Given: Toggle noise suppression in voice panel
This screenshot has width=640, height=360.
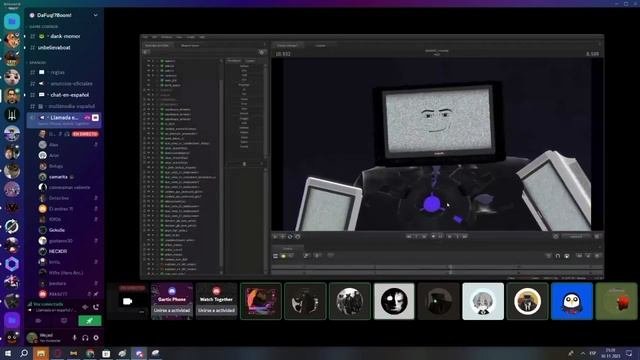Looking at the screenshot, I should click(x=85, y=307).
